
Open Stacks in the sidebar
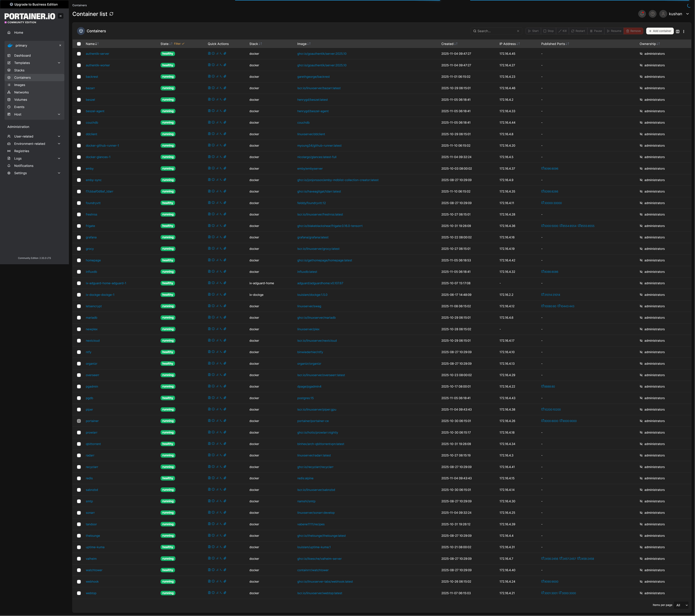pos(19,71)
